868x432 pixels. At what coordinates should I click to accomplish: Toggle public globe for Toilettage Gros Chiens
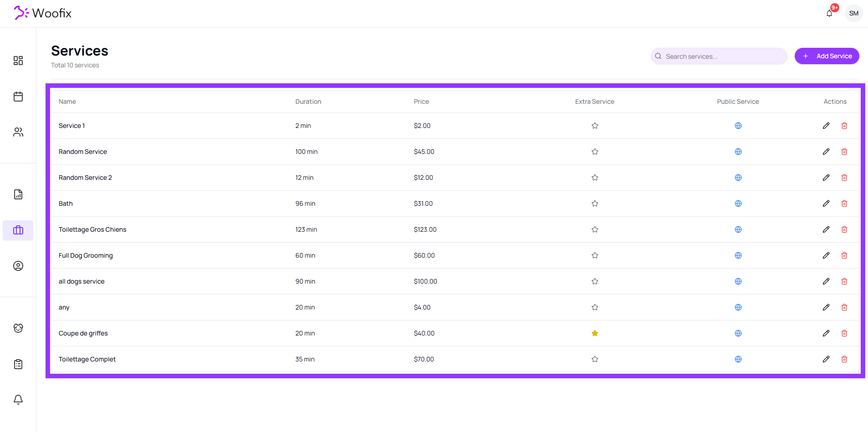[738, 229]
